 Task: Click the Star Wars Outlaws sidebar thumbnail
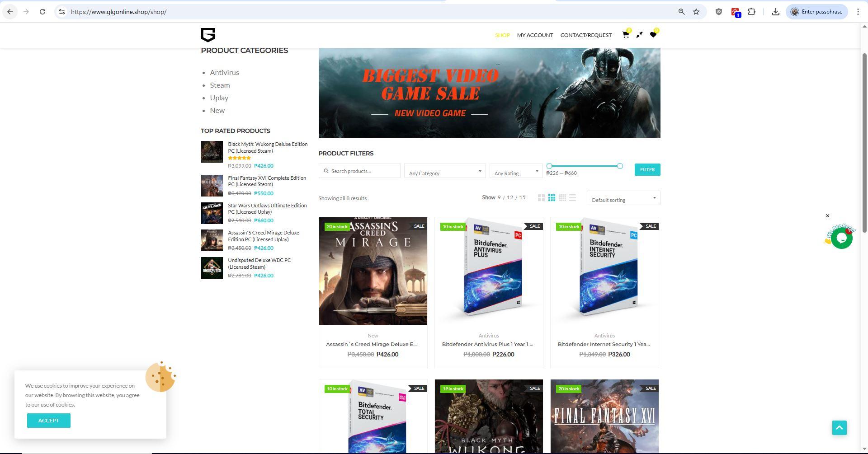[212, 213]
